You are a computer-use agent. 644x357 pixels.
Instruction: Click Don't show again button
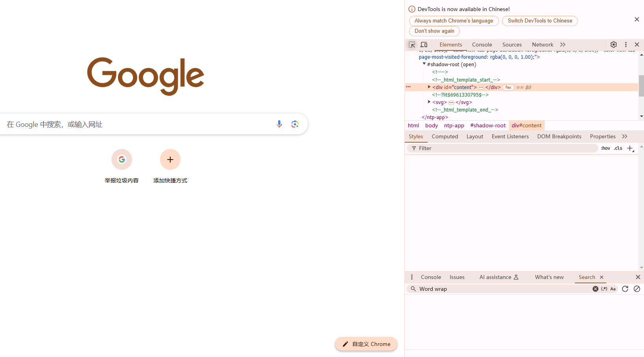(x=434, y=31)
